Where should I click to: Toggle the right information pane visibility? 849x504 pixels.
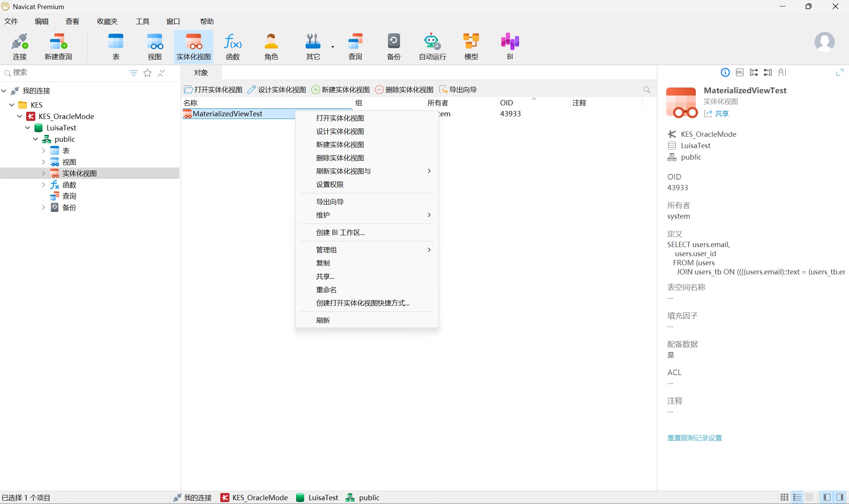[x=840, y=497]
